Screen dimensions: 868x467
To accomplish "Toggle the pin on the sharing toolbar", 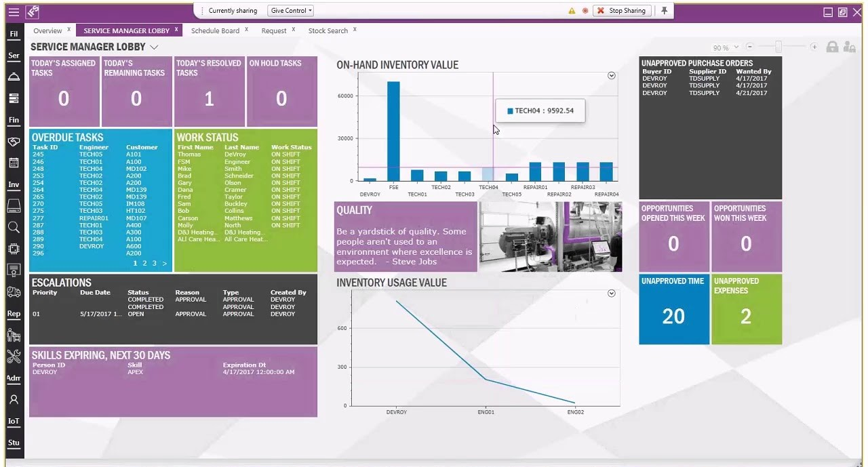I will pyautogui.click(x=663, y=10).
